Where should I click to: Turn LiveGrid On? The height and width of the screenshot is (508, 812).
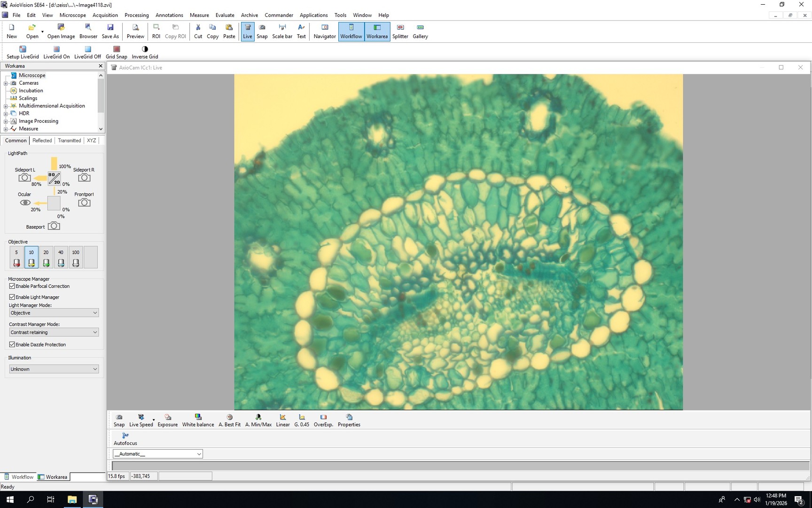pos(56,52)
